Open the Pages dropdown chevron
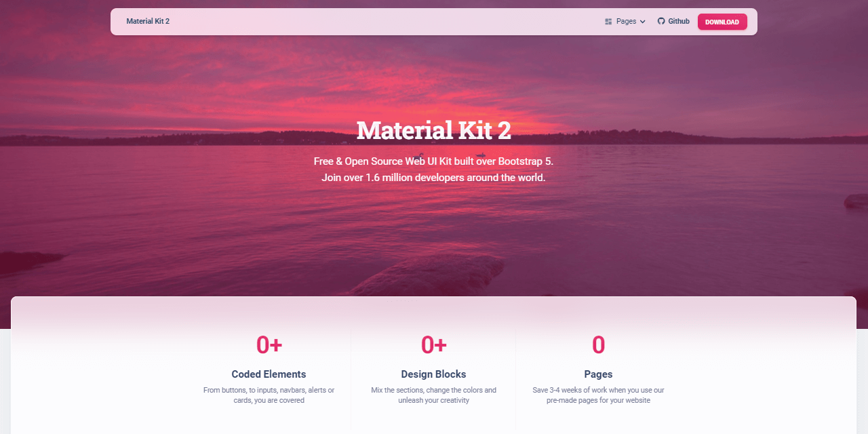Screen dimensions: 868x434 [x=642, y=22]
